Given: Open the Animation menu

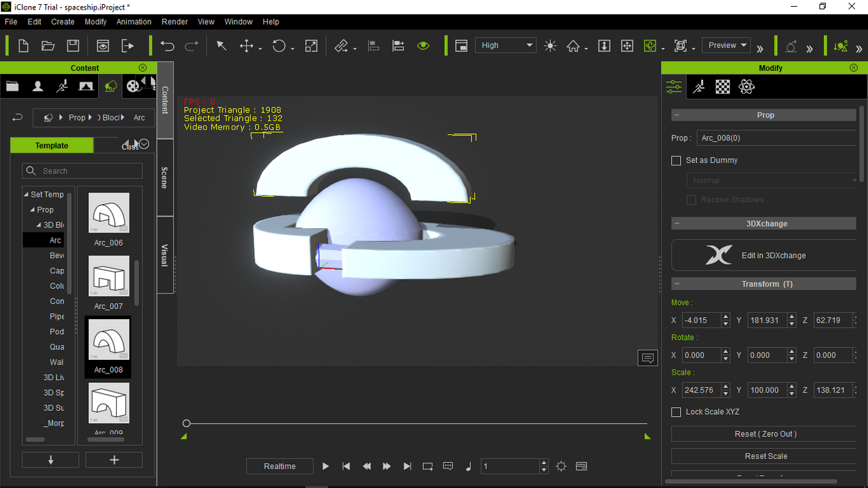Looking at the screenshot, I should [134, 22].
